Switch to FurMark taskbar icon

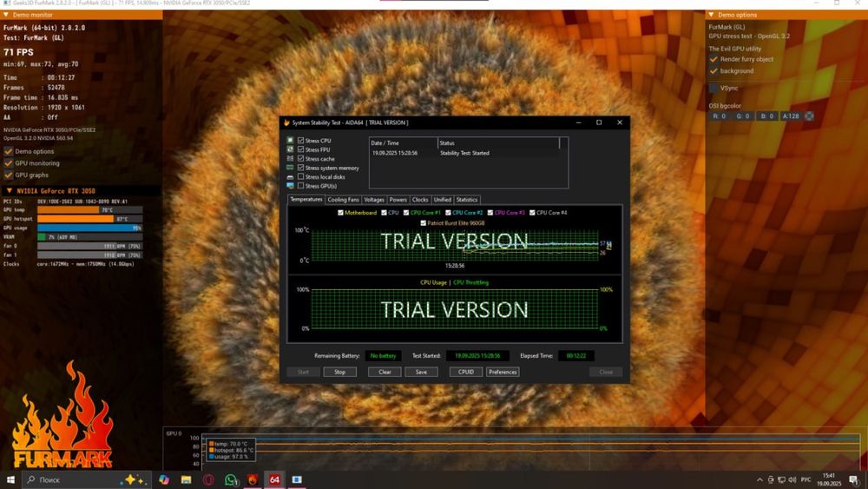[253, 479]
